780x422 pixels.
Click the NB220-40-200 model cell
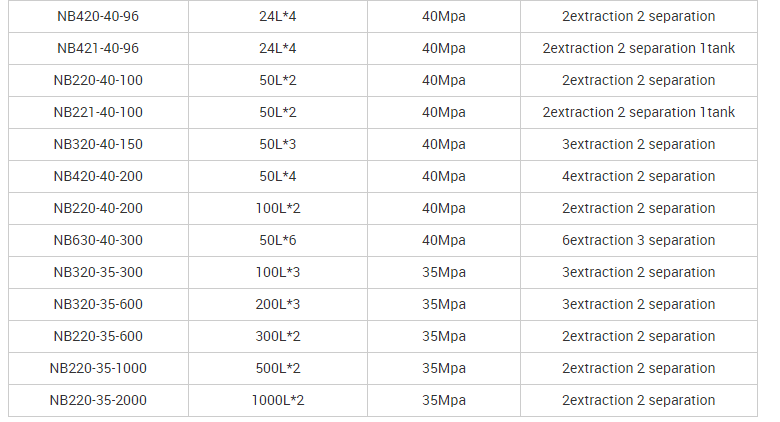pos(98,208)
